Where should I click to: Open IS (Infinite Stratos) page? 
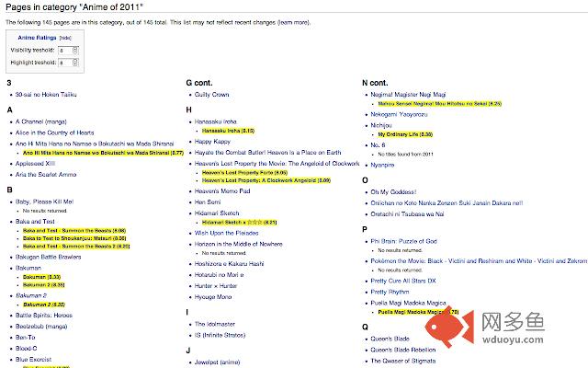[x=220, y=335]
